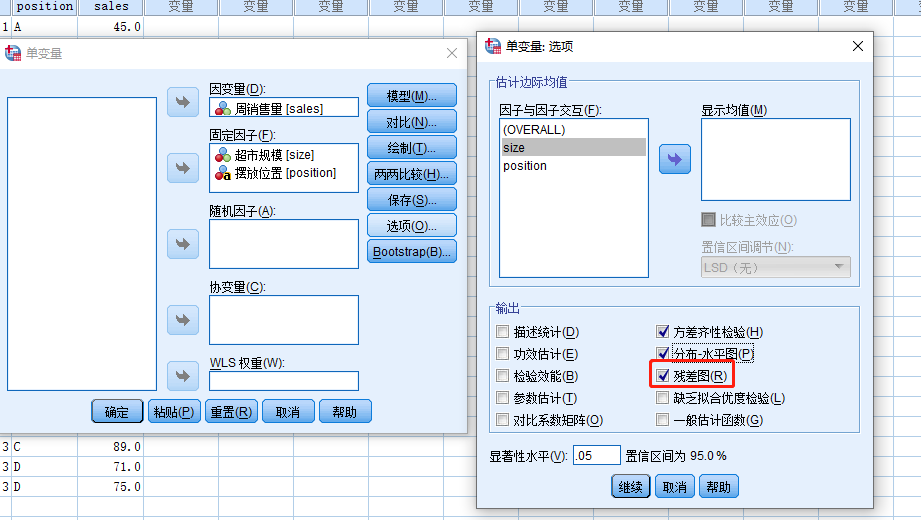
Task: Click arrow to move variable into 固定因子
Action: click(183, 168)
